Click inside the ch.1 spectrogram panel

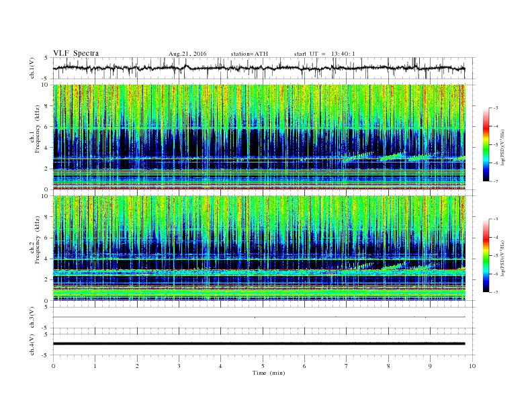(x=259, y=137)
